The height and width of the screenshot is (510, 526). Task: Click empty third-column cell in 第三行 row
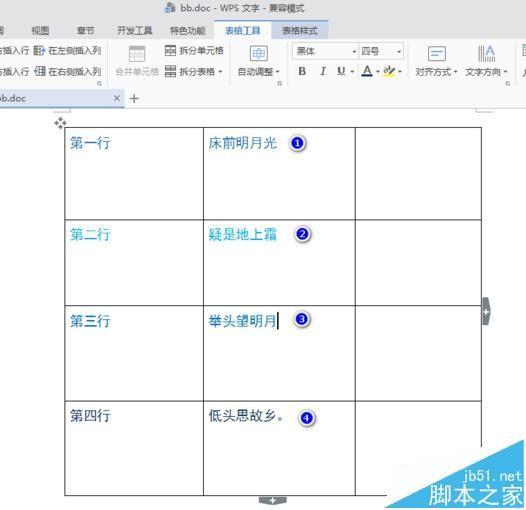418,353
